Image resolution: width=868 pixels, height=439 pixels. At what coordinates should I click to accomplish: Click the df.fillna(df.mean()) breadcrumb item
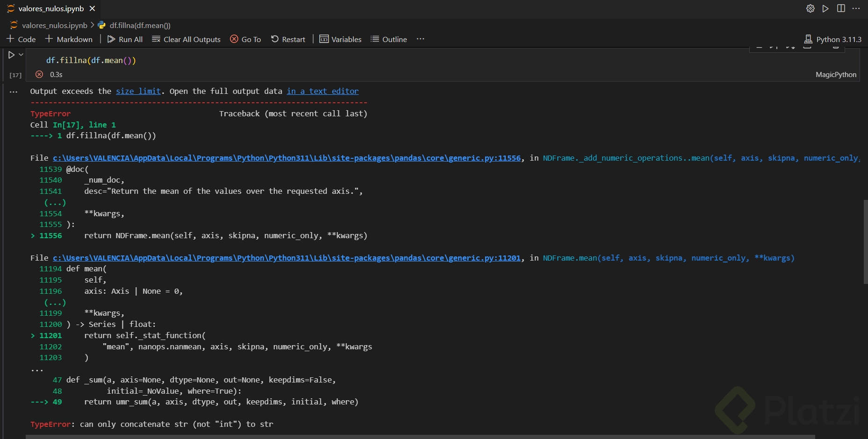coord(140,25)
